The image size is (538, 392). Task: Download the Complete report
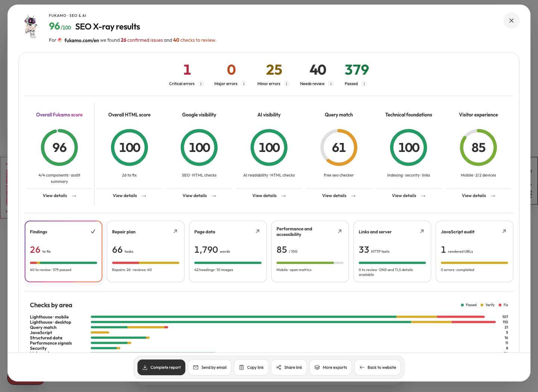tap(161, 367)
